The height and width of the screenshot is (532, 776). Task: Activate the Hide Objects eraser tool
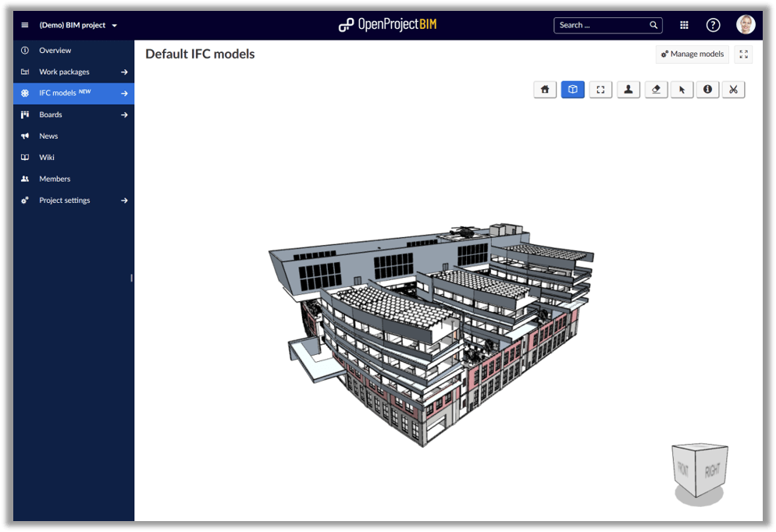(656, 89)
